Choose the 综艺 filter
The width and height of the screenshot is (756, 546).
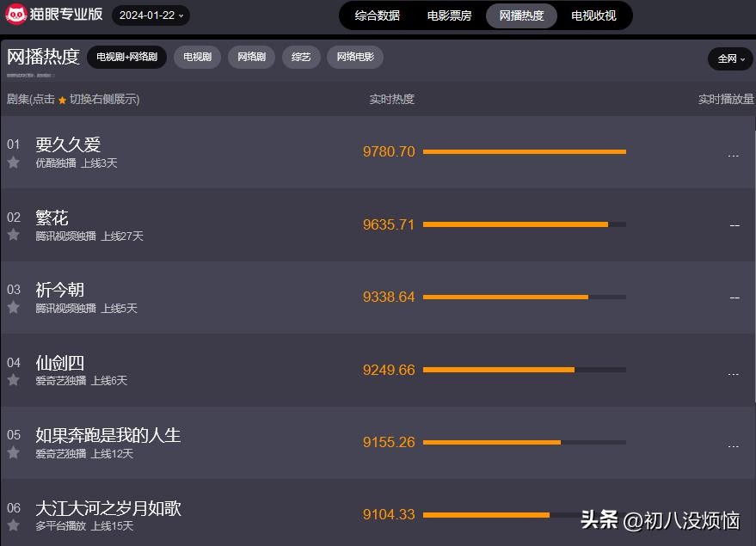tap(301, 58)
